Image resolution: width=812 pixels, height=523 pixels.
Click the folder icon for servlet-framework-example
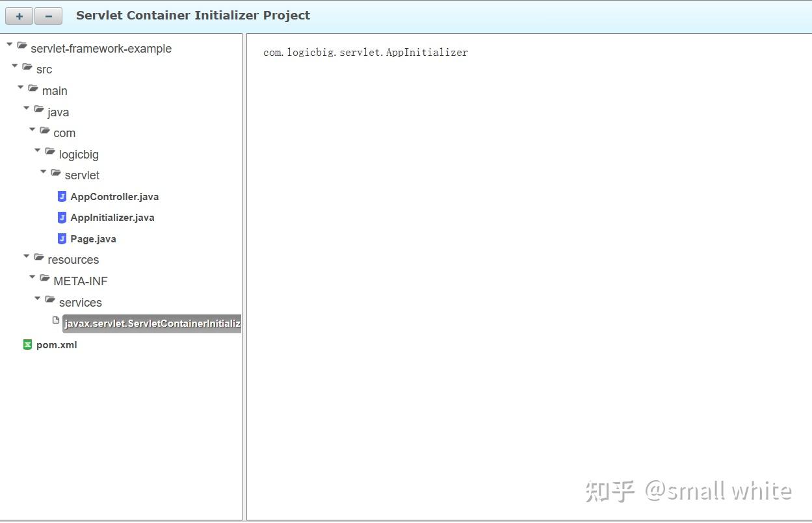[x=21, y=46]
